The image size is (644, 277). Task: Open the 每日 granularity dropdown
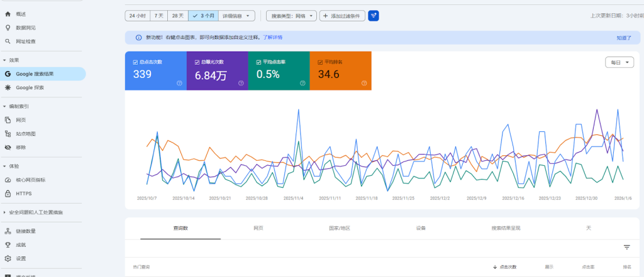click(619, 62)
